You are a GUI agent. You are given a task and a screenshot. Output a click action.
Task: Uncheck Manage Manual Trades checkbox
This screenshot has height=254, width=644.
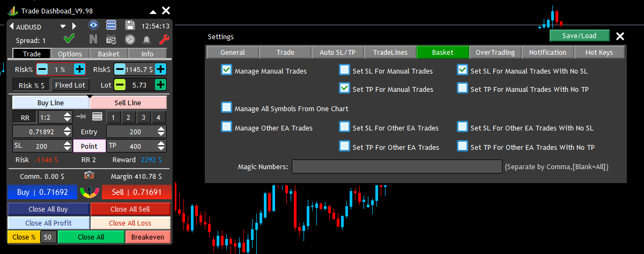tap(226, 70)
